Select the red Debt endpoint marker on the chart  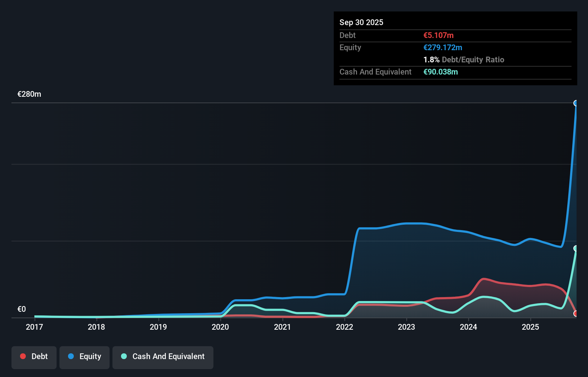(x=576, y=313)
